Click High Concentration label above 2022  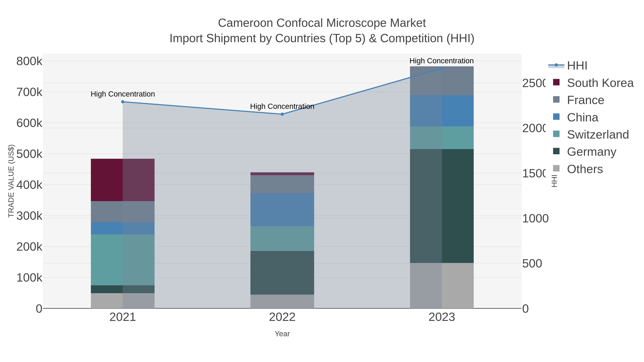(282, 106)
